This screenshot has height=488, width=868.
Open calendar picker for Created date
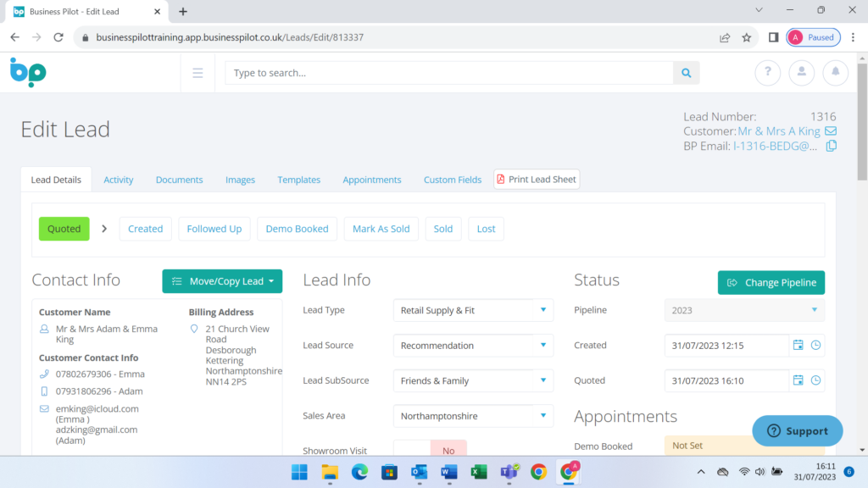coord(798,346)
